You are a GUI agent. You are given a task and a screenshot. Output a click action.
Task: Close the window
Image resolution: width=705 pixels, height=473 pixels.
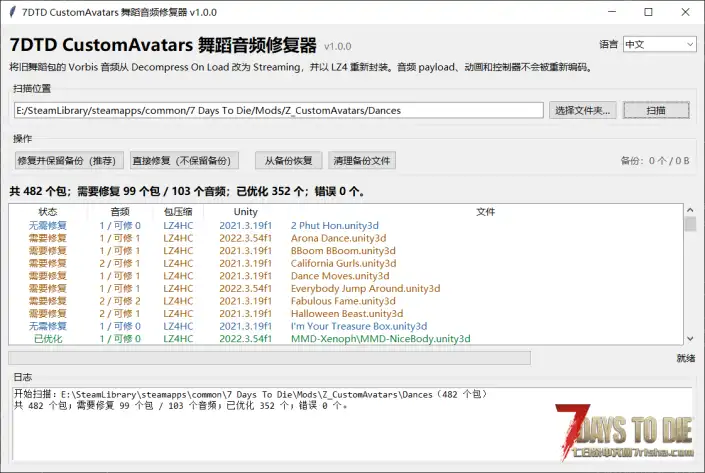click(685, 12)
